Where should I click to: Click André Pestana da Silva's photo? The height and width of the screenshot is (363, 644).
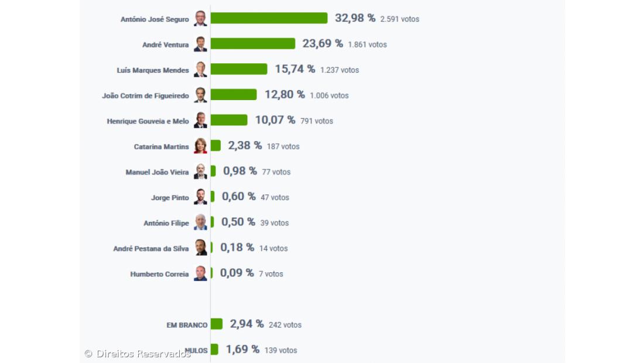point(200,248)
